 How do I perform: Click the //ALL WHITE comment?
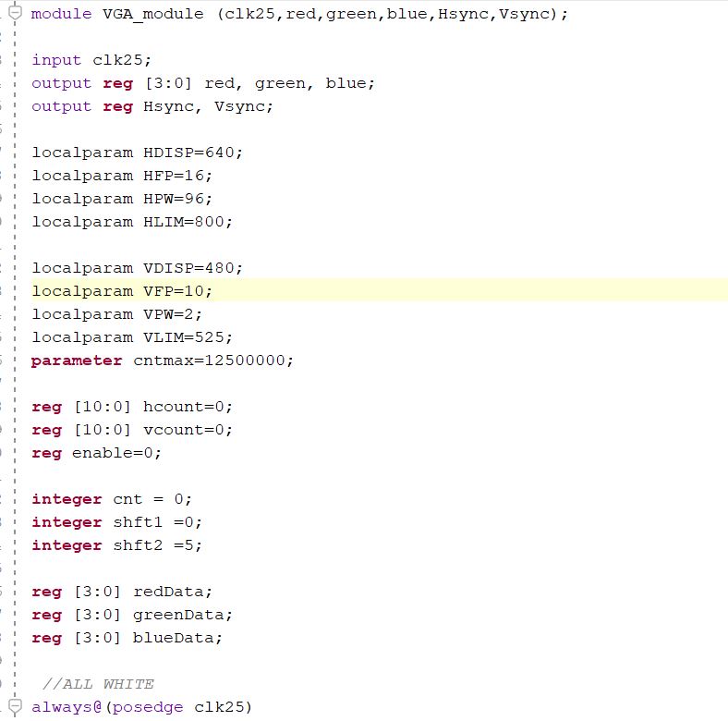click(98, 684)
